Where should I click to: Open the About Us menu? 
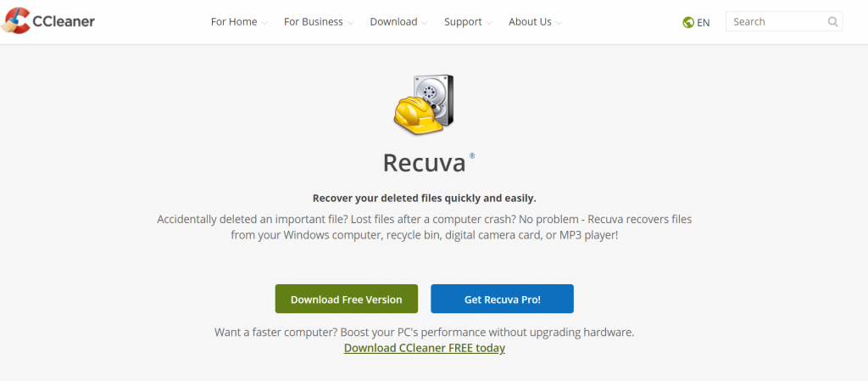pos(536,21)
